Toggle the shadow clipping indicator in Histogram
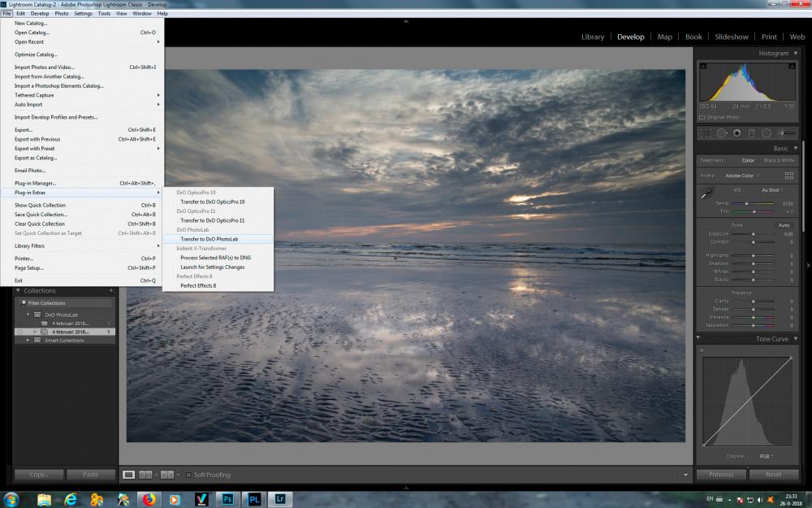 coord(703,67)
